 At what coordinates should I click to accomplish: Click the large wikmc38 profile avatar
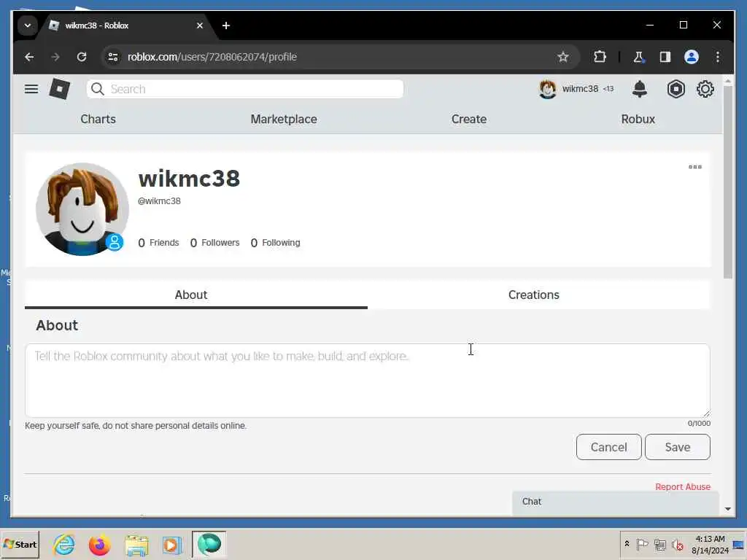tap(82, 209)
